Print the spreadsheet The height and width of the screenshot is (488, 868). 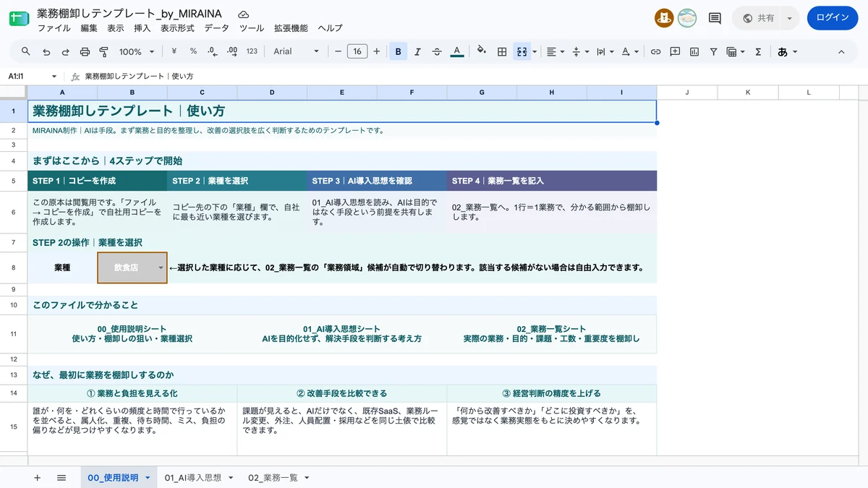coord(85,51)
